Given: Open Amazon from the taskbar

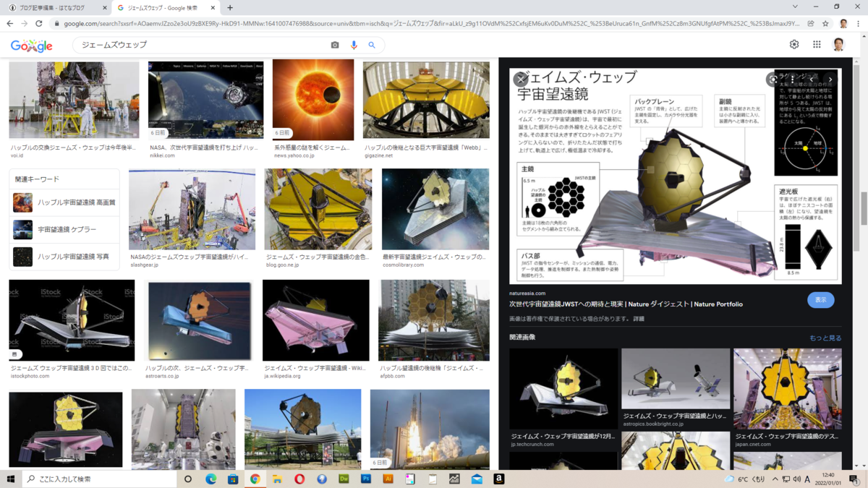Looking at the screenshot, I should (x=499, y=479).
